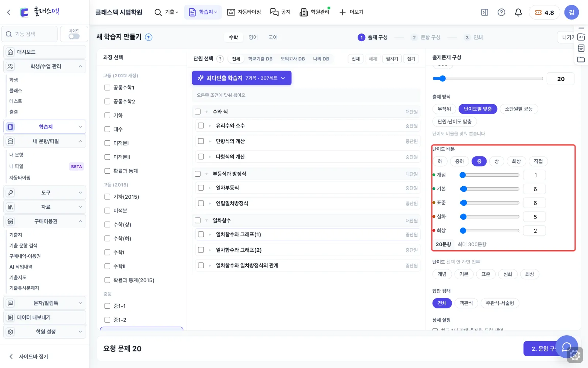Choose the 최상 difficulty distribution preset
Image resolution: width=588 pixels, height=368 pixels.
516,161
